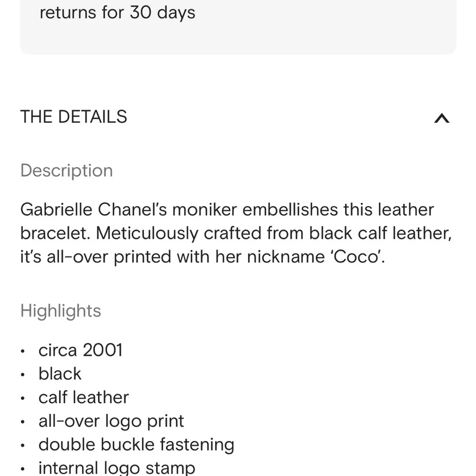Click the THE DETAILS section heading

click(74, 117)
